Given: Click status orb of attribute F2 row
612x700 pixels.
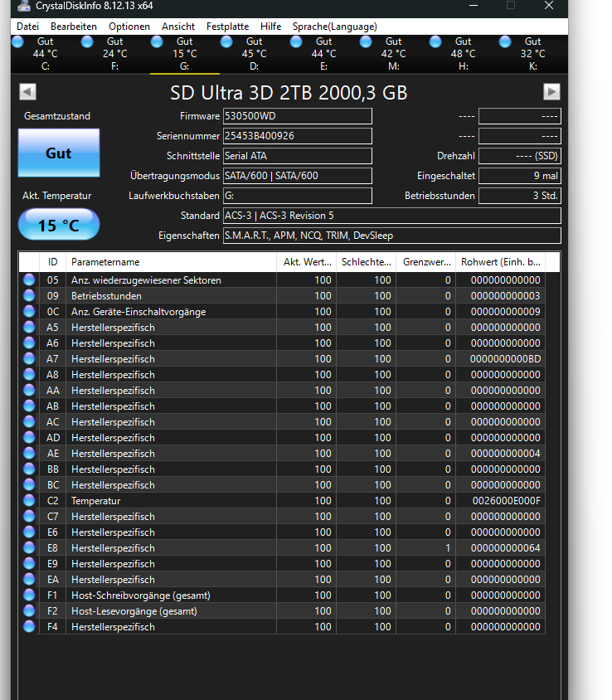Looking at the screenshot, I should tap(29, 610).
